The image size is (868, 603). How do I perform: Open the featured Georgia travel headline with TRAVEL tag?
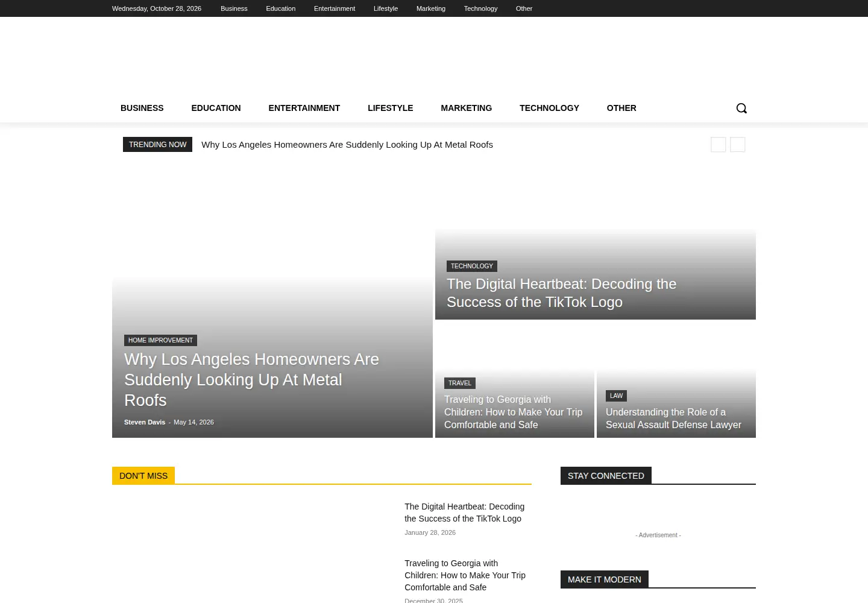pos(514,412)
